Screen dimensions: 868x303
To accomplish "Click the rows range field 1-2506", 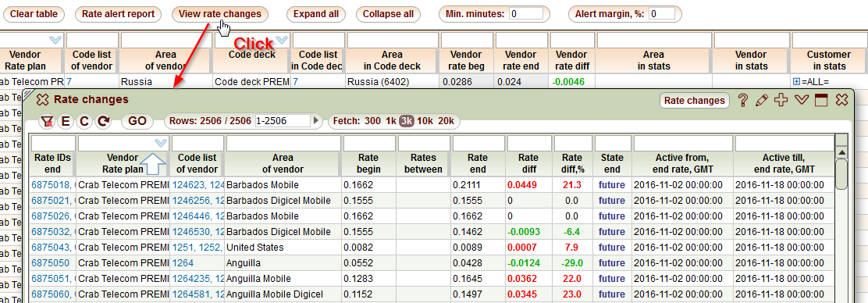I will point(283,121).
